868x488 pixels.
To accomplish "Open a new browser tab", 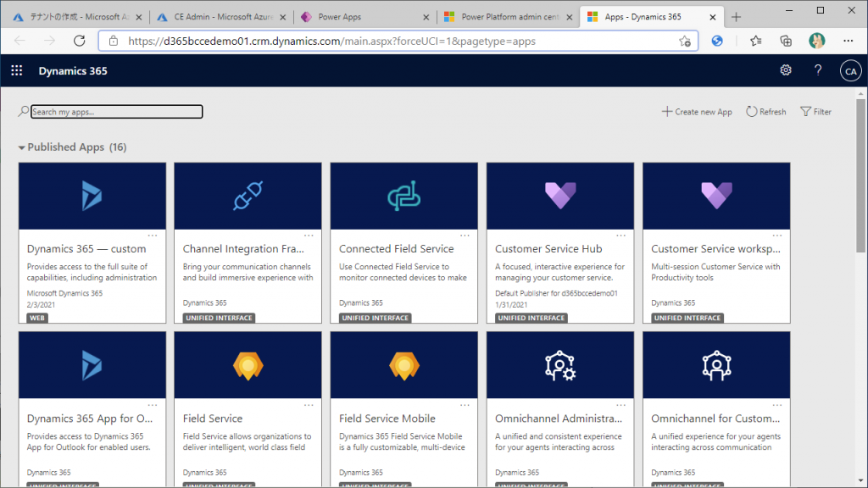I will tap(736, 17).
